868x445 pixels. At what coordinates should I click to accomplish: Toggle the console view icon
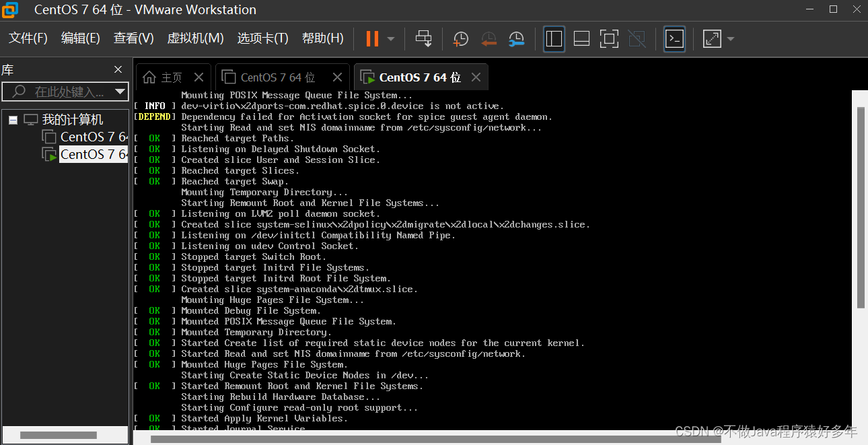[675, 38]
